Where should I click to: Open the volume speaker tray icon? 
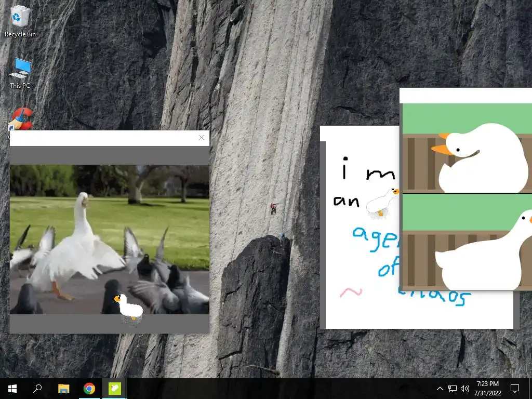(x=465, y=389)
